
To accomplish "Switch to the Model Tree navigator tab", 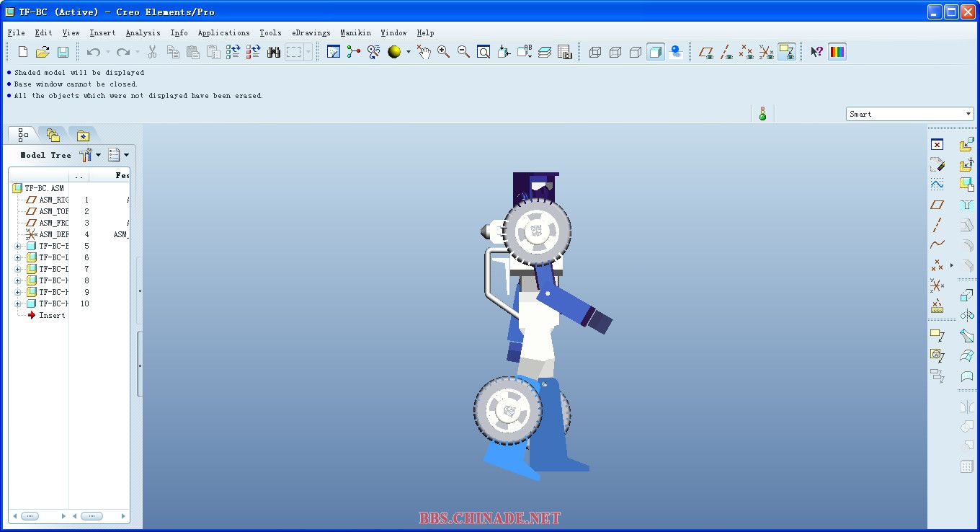I will [23, 135].
